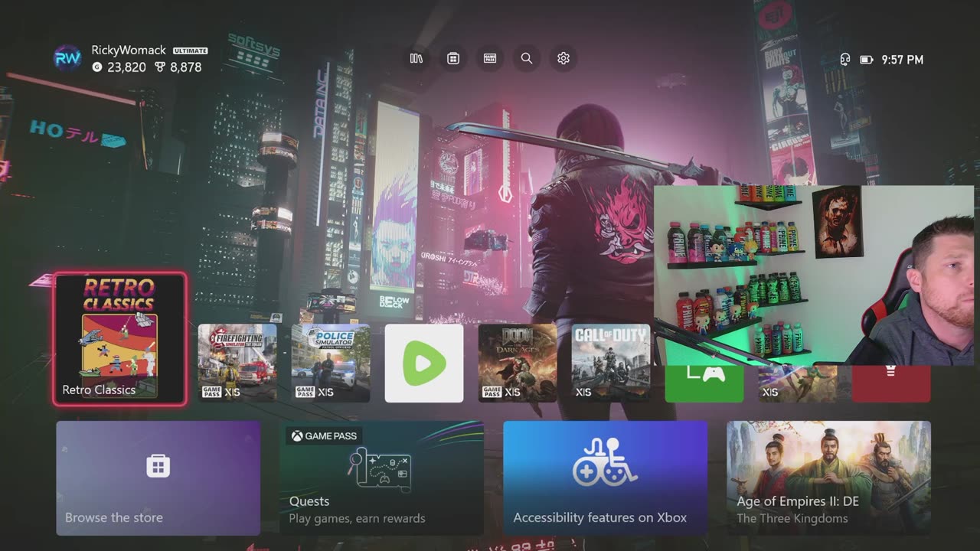Launch DOOM The Dark Ages tile

coord(518,363)
